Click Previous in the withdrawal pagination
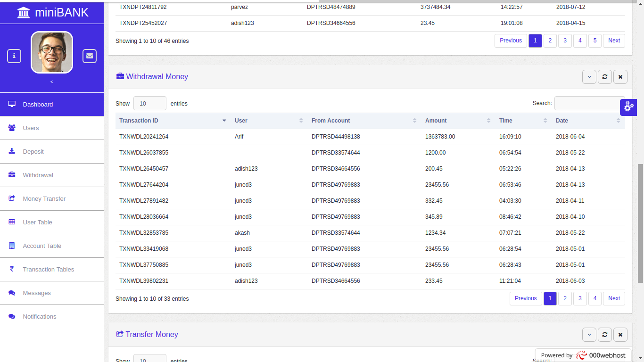 tap(526, 298)
